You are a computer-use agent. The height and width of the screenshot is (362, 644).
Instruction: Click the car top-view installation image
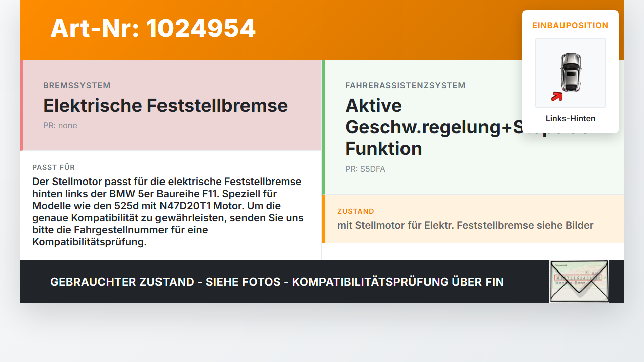point(571,73)
